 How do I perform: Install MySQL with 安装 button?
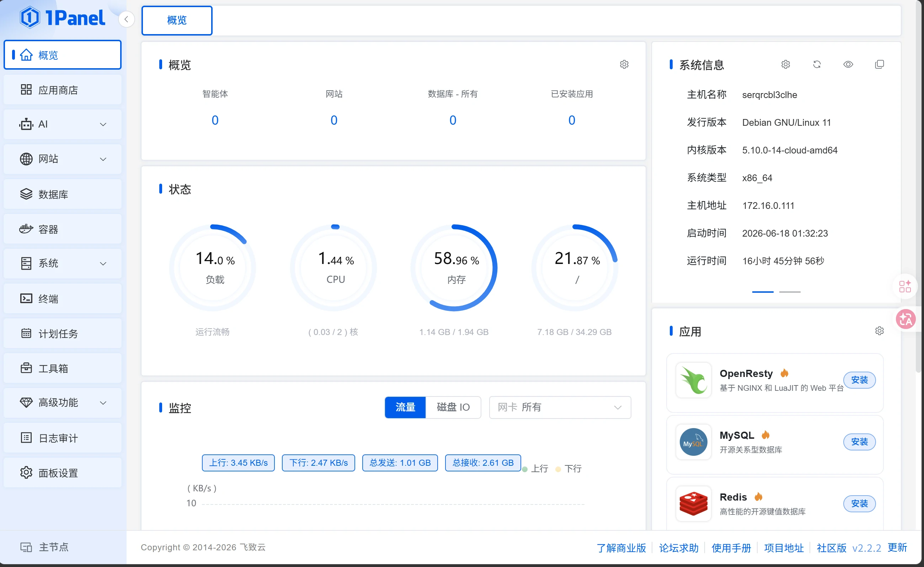pos(859,442)
